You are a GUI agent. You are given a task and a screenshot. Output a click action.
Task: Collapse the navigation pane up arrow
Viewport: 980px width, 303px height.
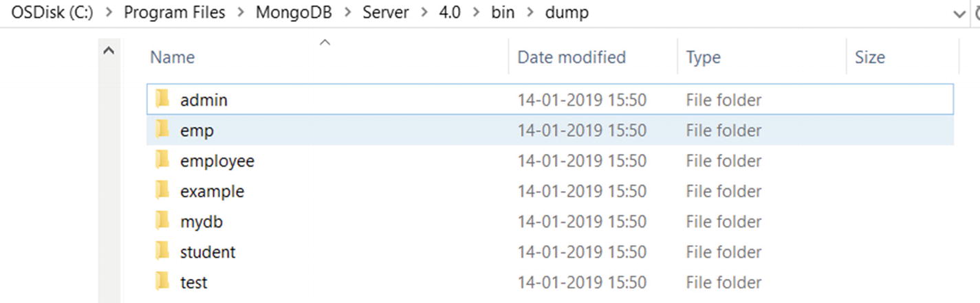[x=108, y=51]
